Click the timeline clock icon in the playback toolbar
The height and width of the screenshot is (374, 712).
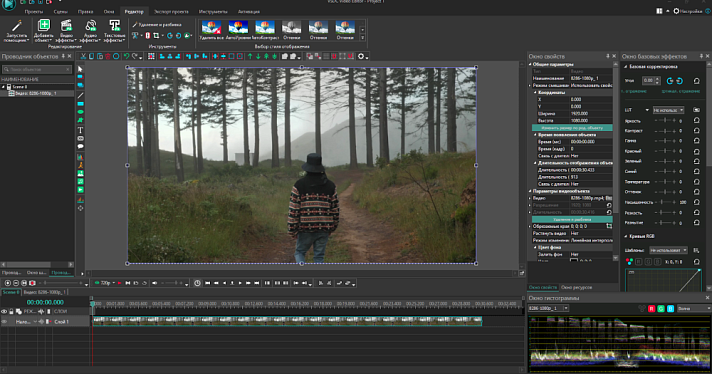coord(197,283)
